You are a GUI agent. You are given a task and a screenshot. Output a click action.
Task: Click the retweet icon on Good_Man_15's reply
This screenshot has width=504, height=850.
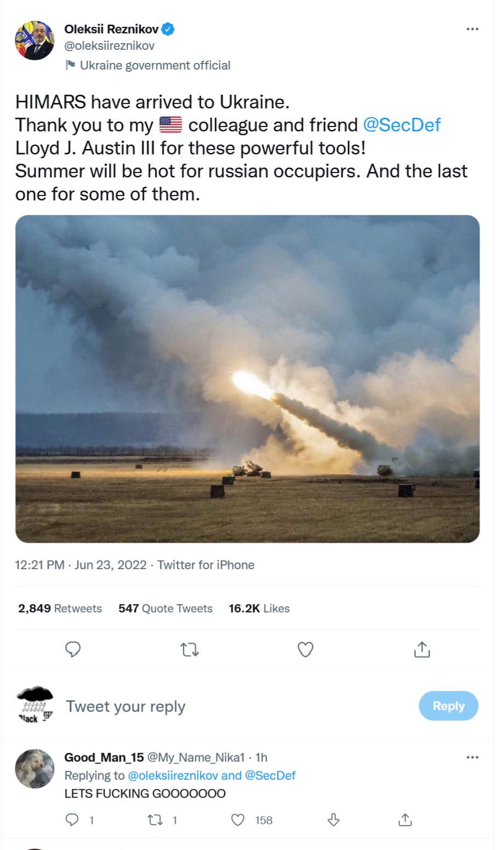[x=157, y=820]
